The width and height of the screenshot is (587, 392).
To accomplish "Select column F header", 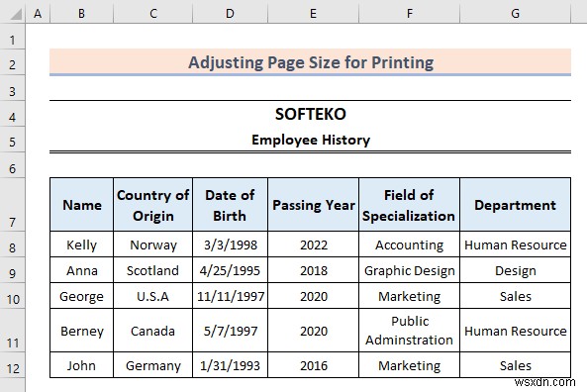I will coord(409,14).
